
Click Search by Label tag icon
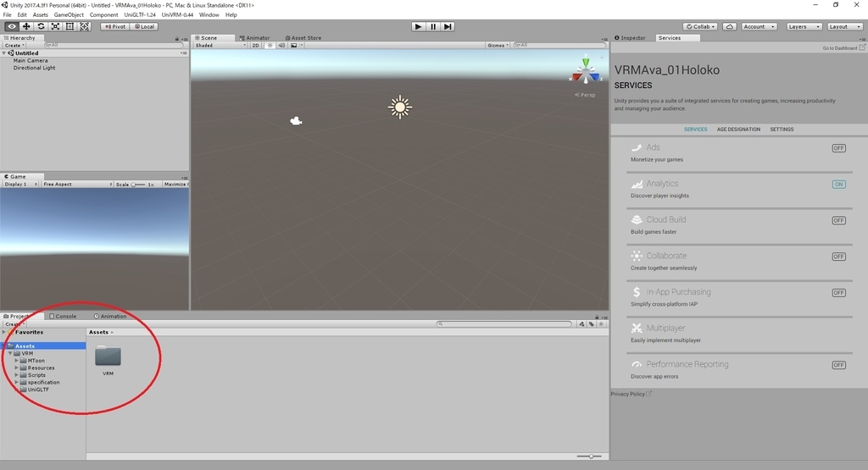(x=591, y=324)
